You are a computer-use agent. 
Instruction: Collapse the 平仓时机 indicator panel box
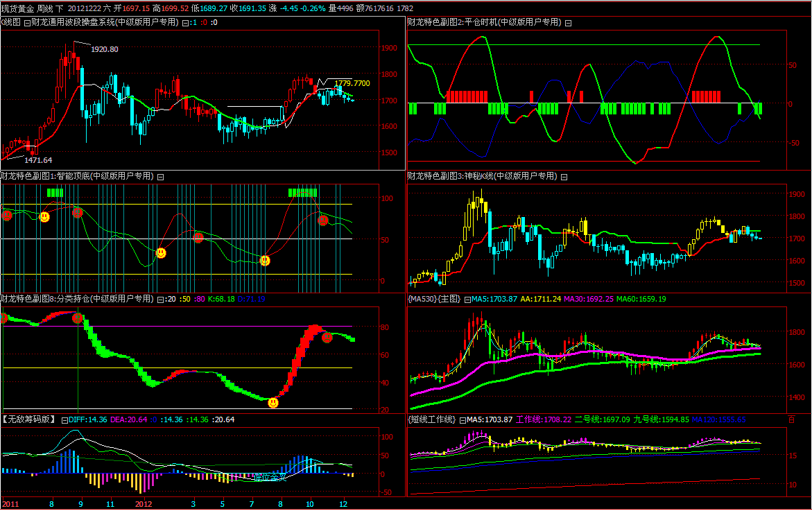569,23
